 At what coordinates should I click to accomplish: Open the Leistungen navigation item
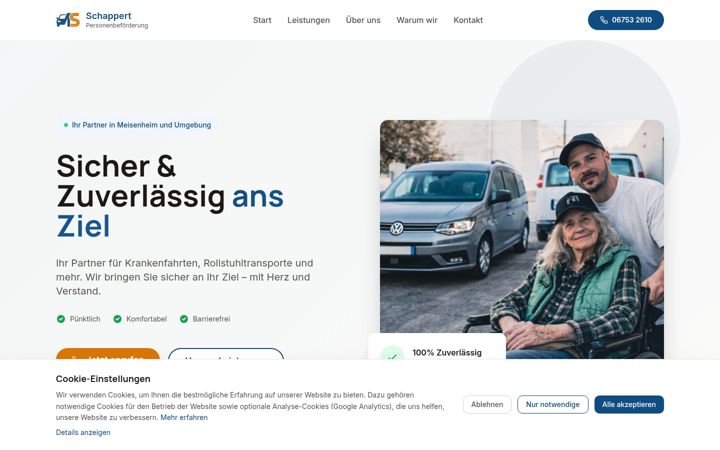pos(309,20)
